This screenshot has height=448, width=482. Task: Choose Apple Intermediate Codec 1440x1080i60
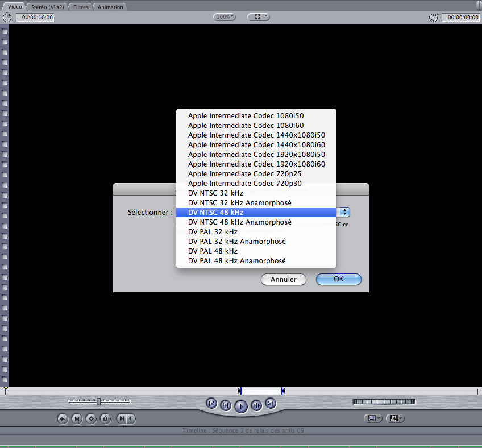(x=256, y=145)
